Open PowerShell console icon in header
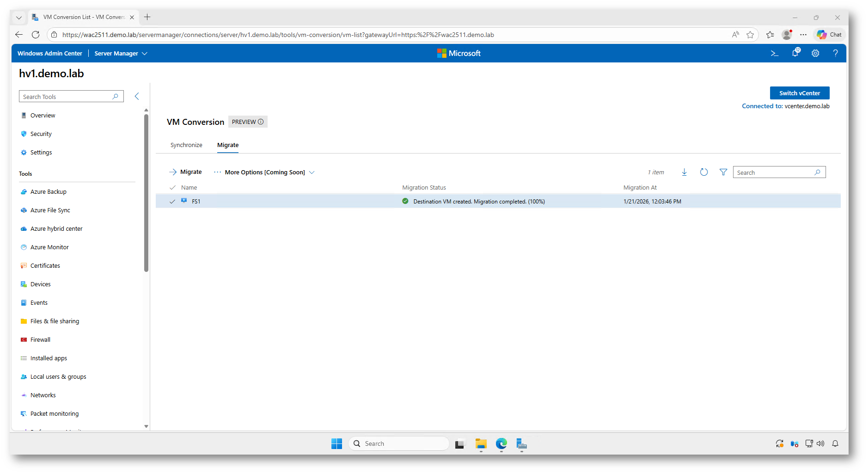The image size is (868, 474). pyautogui.click(x=775, y=54)
